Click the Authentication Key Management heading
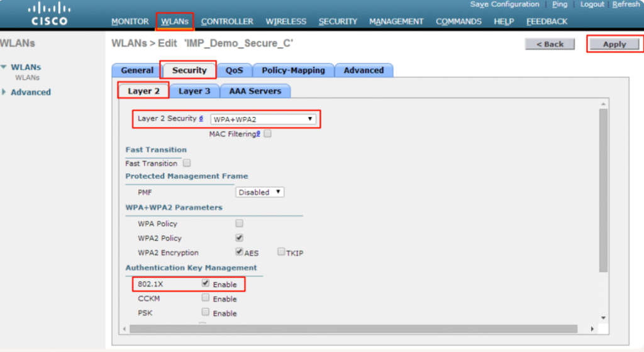Viewport: 644px width, 352px height. 191,268
